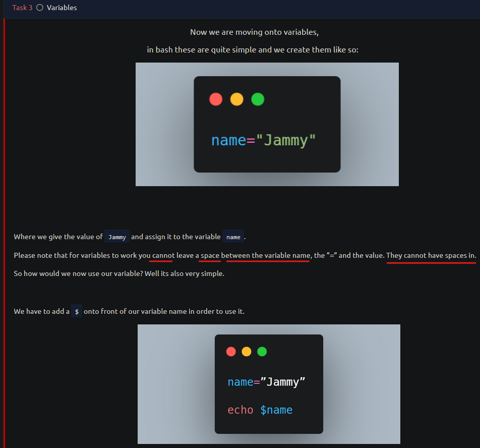The width and height of the screenshot is (480, 448).
Task: Click 'onto front of our variable name' text
Action: point(135,311)
